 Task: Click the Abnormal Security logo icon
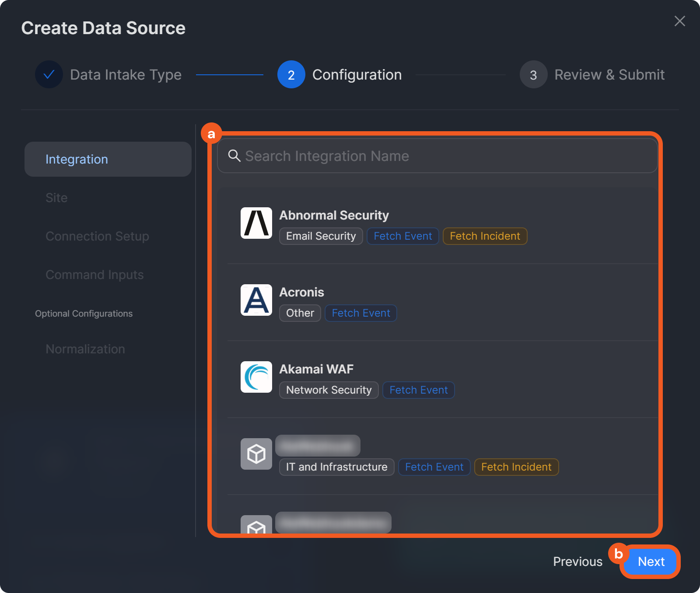coord(256,223)
